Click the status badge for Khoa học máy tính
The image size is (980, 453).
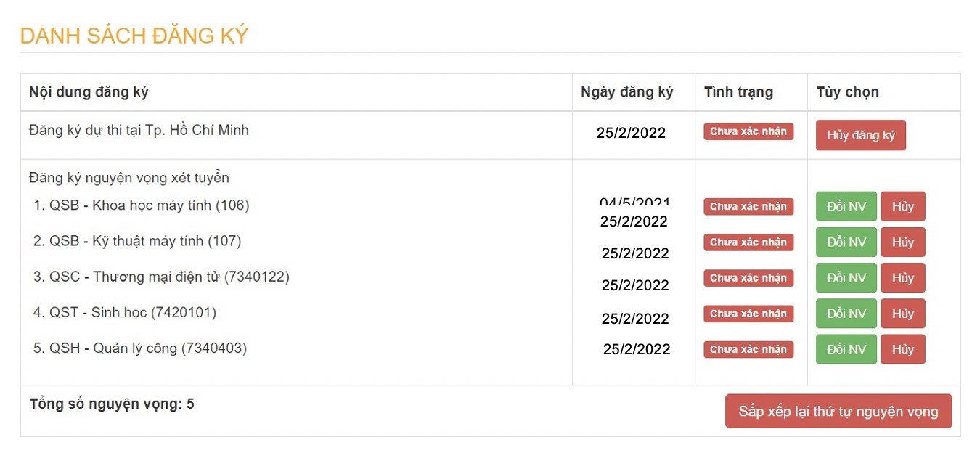748,206
